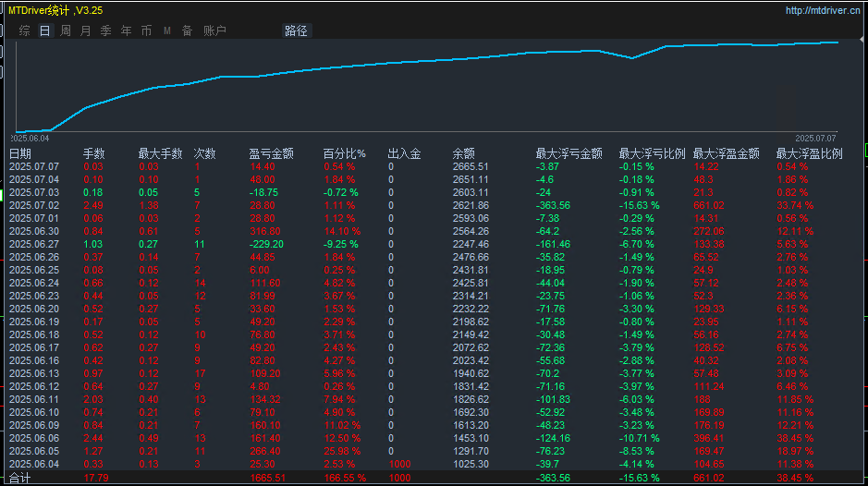This screenshot has height=486, width=868.
Task: Click the total lots 17.79
Action: pyautogui.click(x=96, y=479)
